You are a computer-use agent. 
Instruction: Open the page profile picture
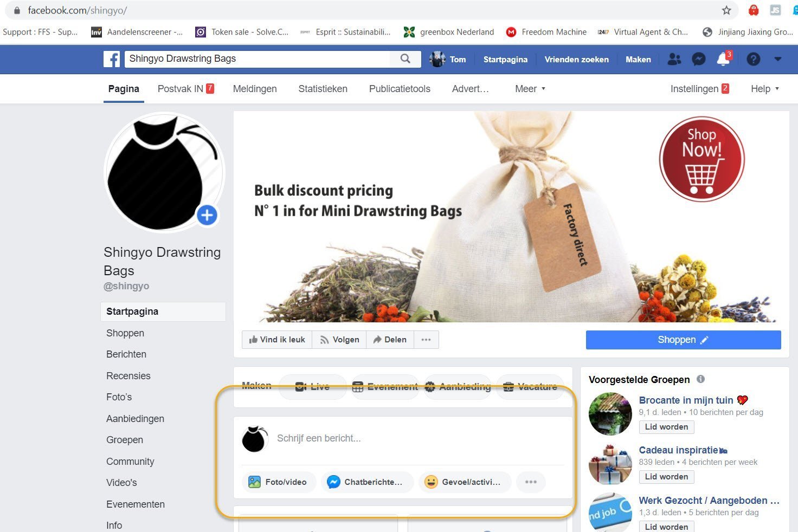pyautogui.click(x=163, y=172)
